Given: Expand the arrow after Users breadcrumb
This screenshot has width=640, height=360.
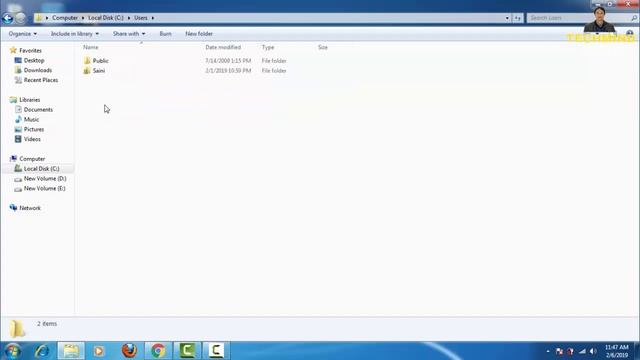Looking at the screenshot, I should click(x=153, y=18).
